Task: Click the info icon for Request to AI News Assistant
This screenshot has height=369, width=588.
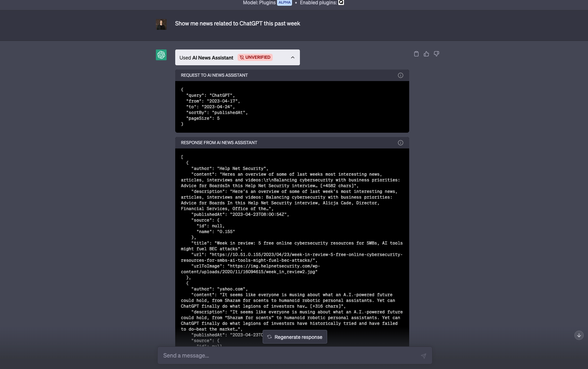Action: tap(401, 75)
